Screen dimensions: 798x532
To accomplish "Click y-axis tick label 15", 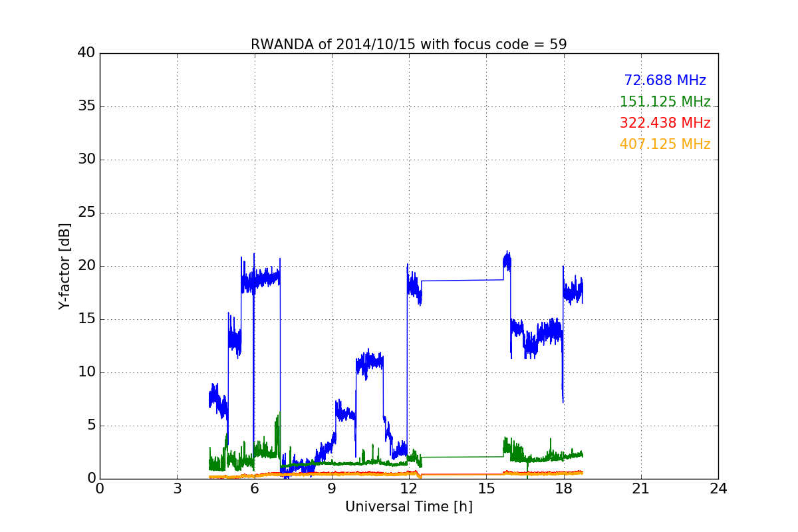I will pyautogui.click(x=86, y=319).
